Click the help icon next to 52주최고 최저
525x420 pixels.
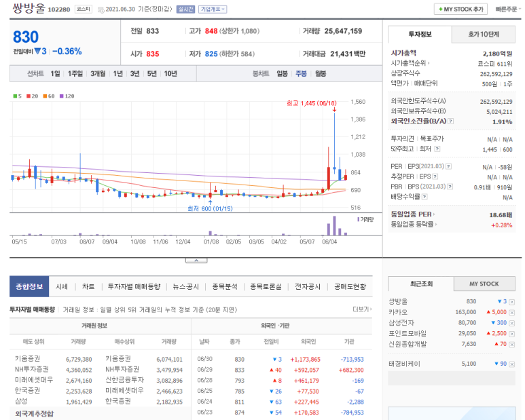point(437,148)
